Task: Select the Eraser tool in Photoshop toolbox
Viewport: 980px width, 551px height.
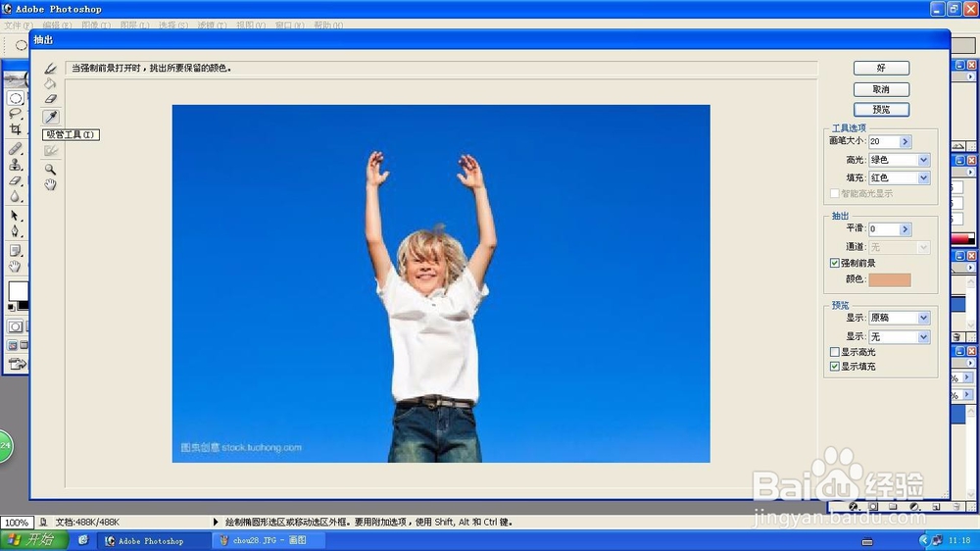Action: (x=16, y=180)
